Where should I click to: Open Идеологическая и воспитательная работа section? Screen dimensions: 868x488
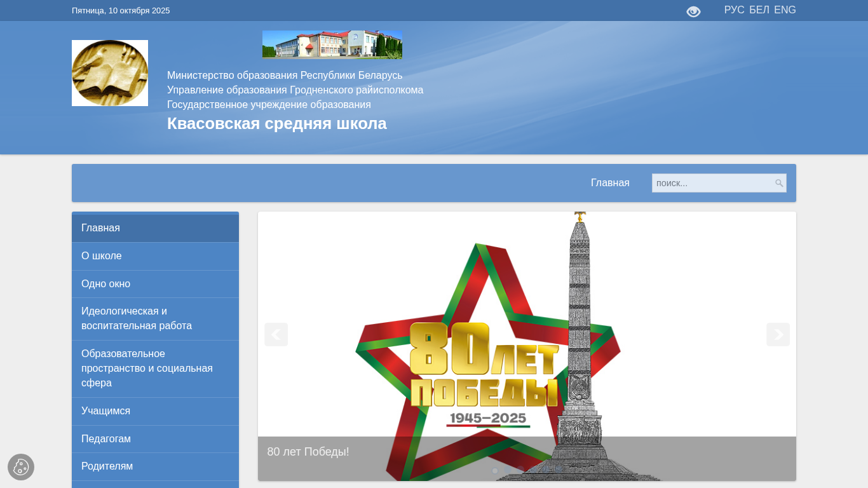pos(155,319)
